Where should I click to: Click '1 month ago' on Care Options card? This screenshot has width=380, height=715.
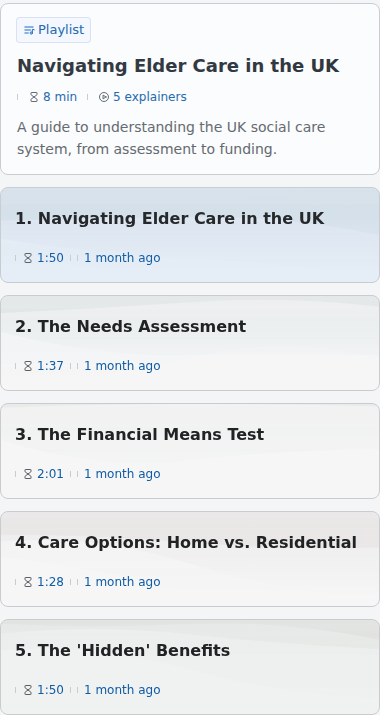point(122,582)
